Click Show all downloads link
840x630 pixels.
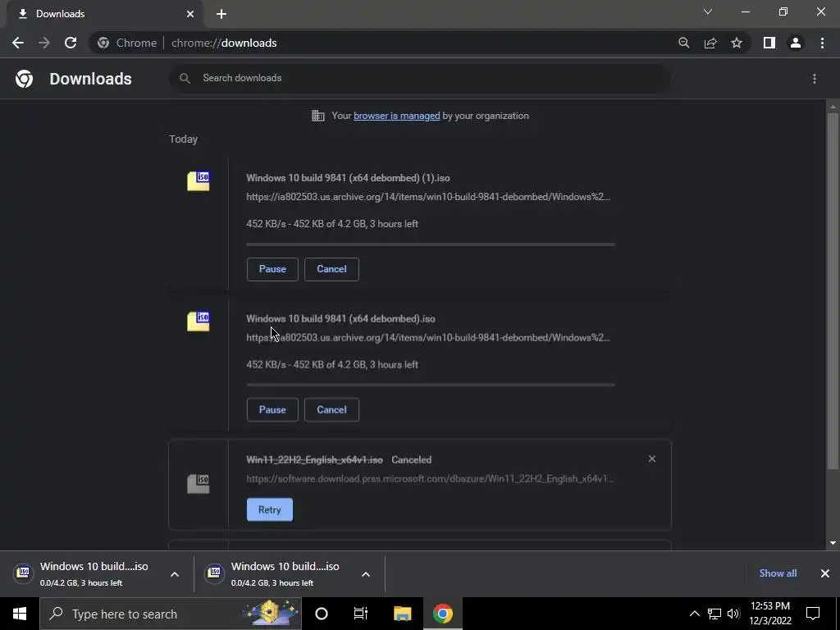pos(778,573)
